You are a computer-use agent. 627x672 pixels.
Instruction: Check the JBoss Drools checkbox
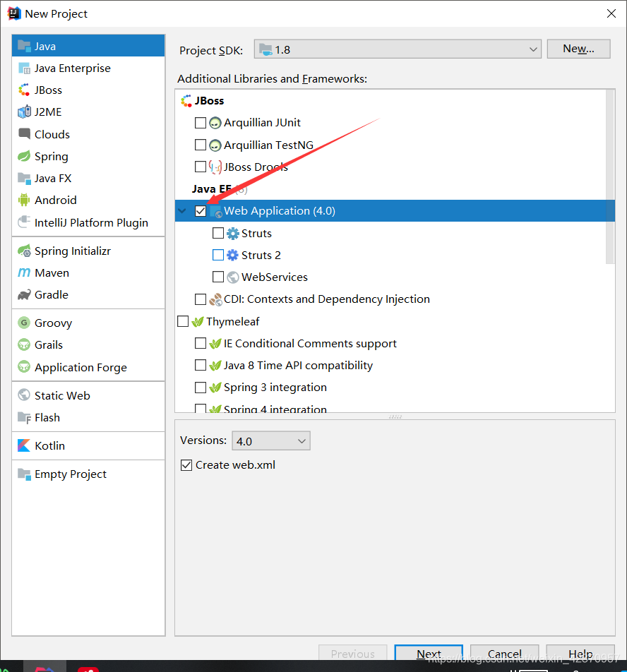200,167
